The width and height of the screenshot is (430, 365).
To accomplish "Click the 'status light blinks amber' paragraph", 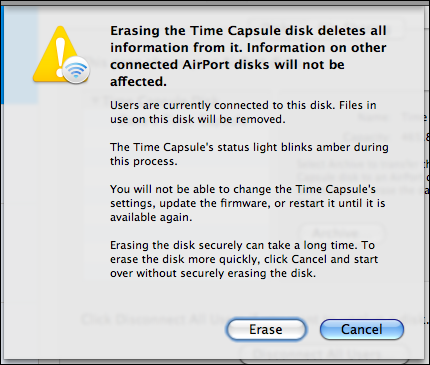I will pos(249,154).
